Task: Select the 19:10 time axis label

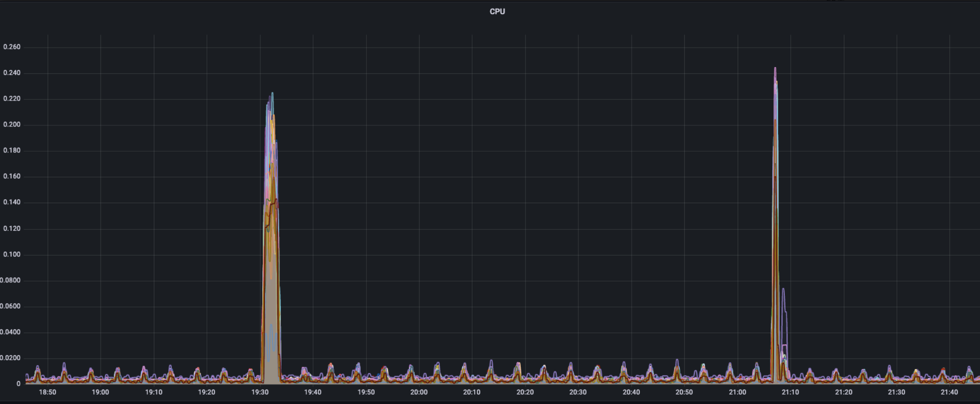Action: click(x=154, y=392)
